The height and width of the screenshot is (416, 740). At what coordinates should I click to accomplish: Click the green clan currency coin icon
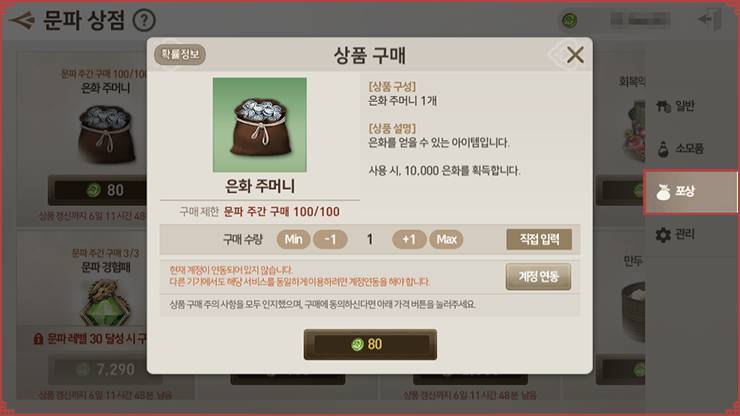(x=570, y=20)
